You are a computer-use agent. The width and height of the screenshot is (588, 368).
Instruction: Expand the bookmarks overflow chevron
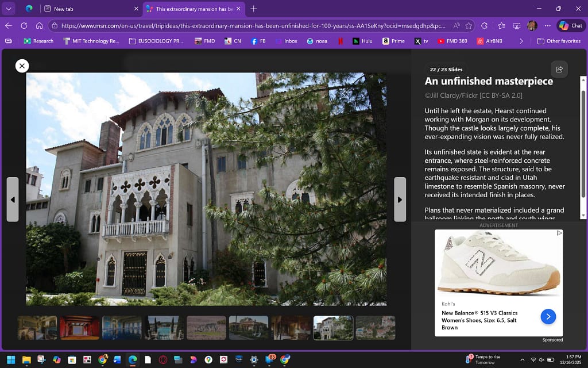pos(521,41)
